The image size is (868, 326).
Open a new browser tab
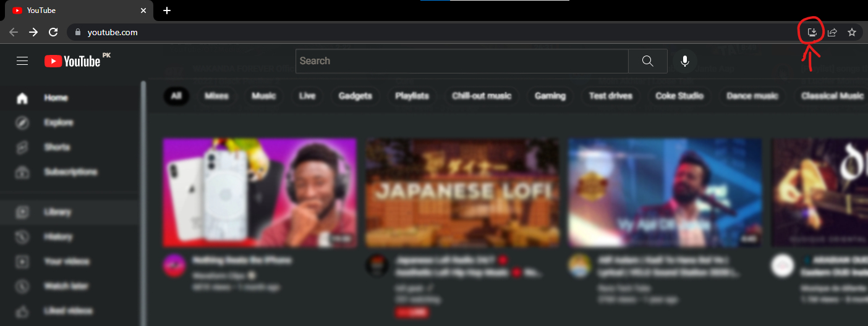pyautogui.click(x=167, y=10)
